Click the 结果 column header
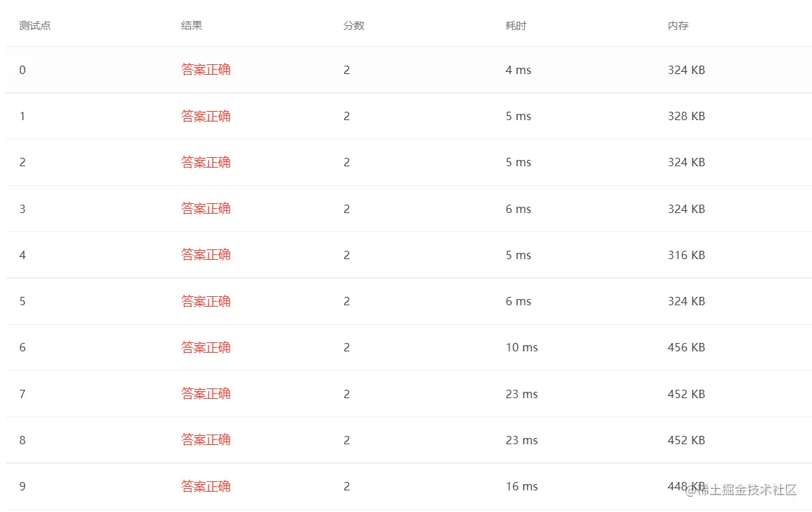The image size is (812, 512). pos(191,26)
